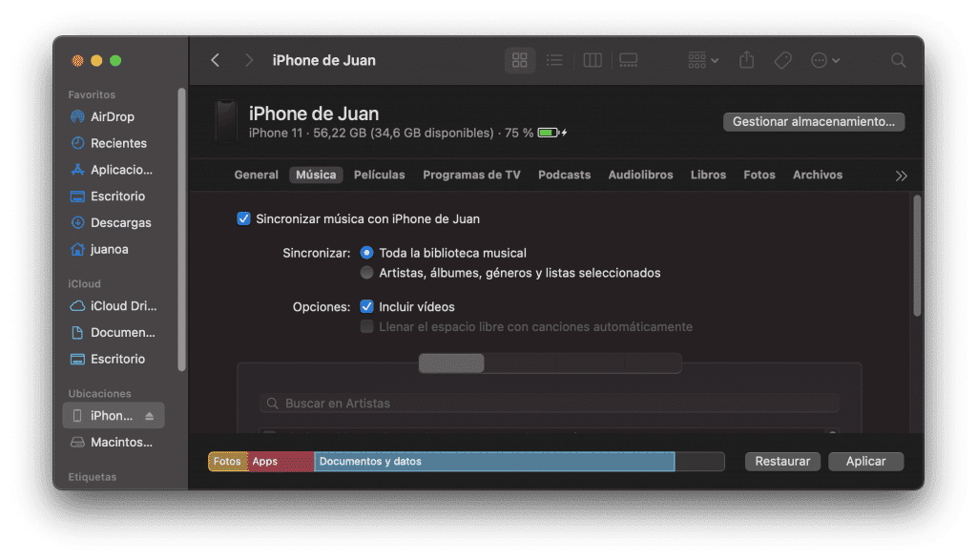The width and height of the screenshot is (977, 560).
Task: Go back with the toolbar back arrow
Action: (215, 60)
